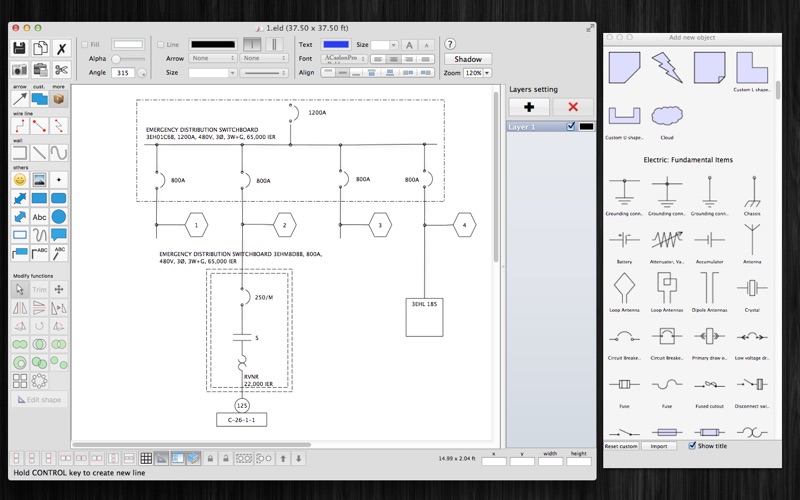Click the Import button

coord(658,446)
